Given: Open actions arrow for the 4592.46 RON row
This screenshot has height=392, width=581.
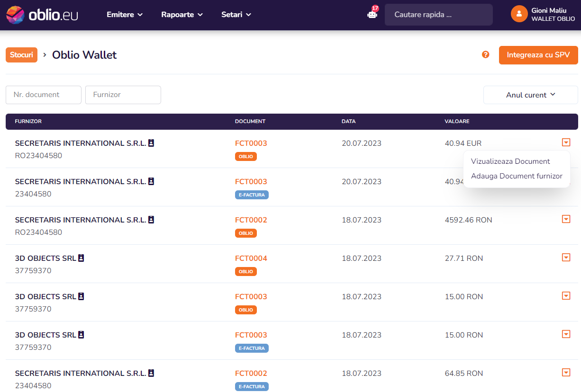Looking at the screenshot, I should [565, 219].
